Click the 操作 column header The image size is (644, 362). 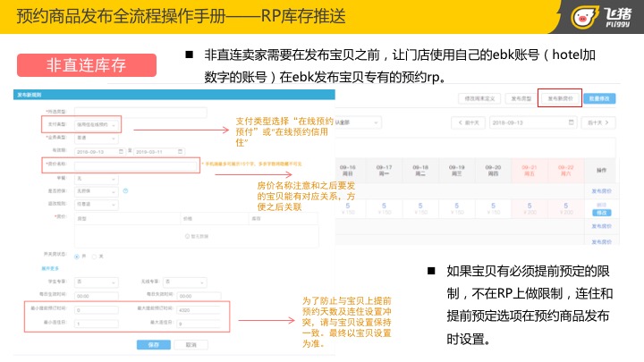602,171
